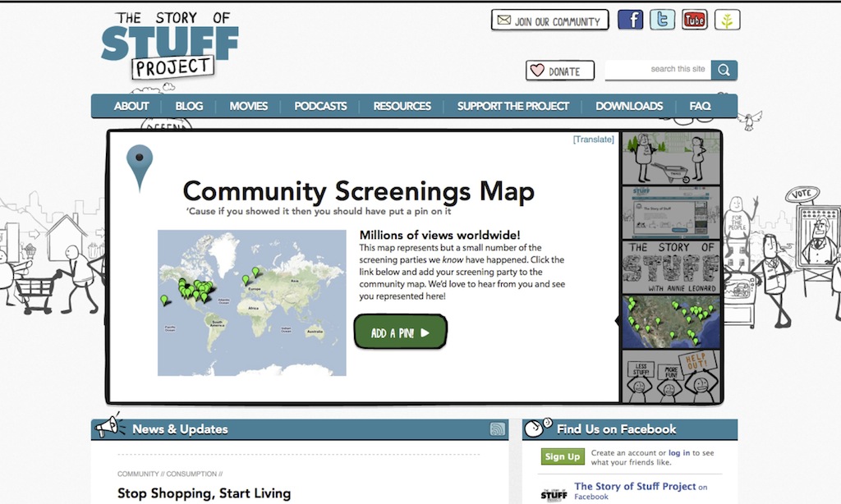Click the Story of Stuff Facebook page avatar
This screenshot has height=504, width=841.
pyautogui.click(x=554, y=493)
